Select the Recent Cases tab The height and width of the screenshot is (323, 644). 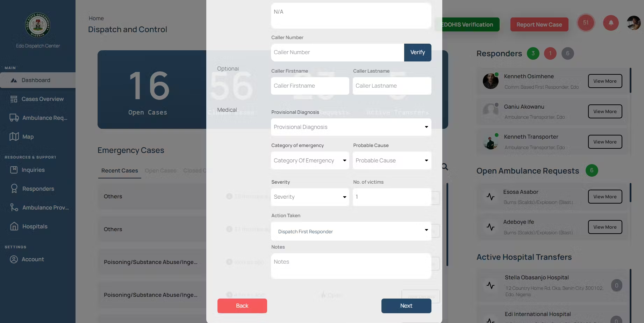pyautogui.click(x=120, y=171)
